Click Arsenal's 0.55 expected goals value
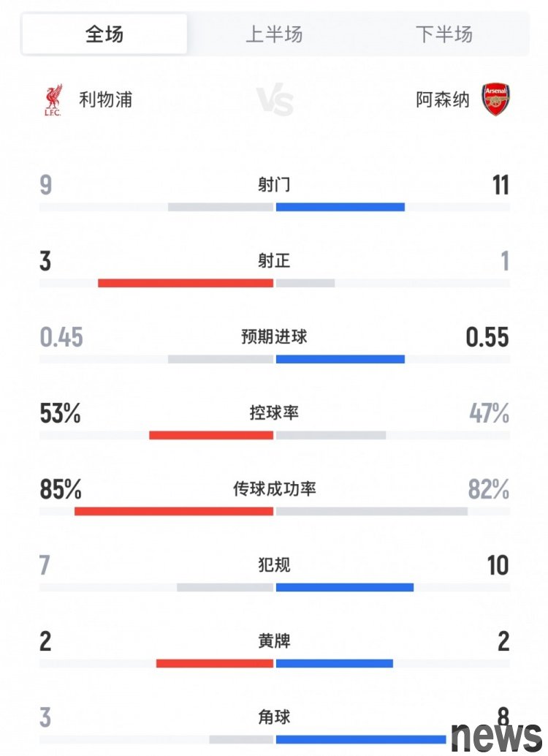This screenshot has height=756, width=548. coord(487,337)
